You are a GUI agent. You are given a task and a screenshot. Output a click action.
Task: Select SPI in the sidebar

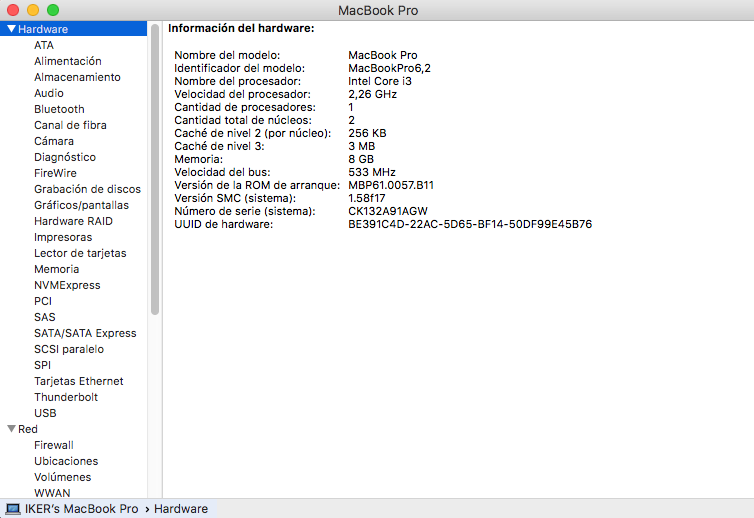pyautogui.click(x=42, y=365)
